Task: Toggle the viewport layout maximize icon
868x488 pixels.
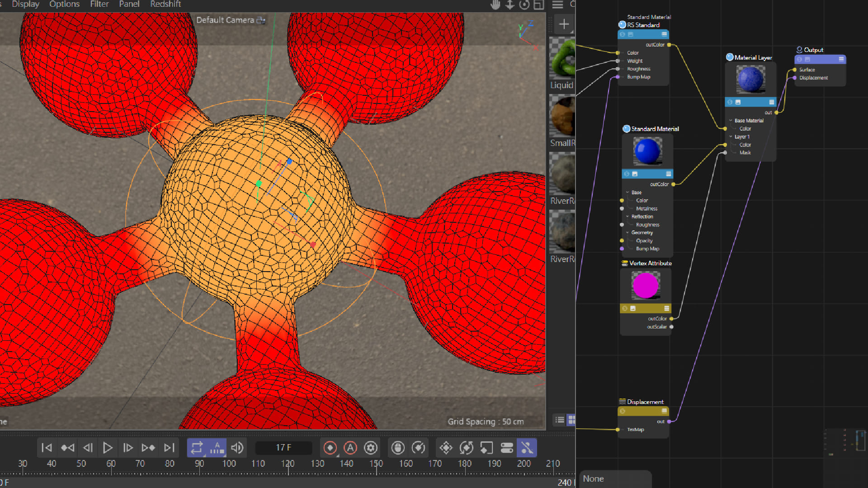Action: pyautogui.click(x=539, y=5)
